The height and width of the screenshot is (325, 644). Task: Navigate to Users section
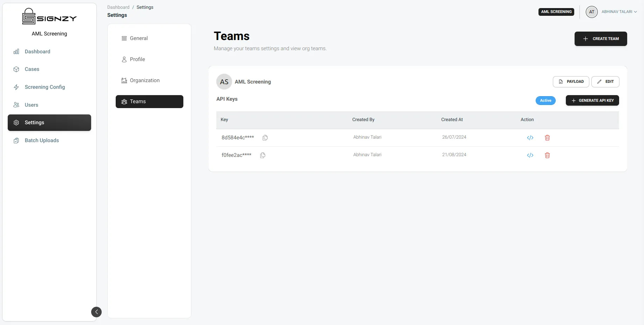click(49, 105)
